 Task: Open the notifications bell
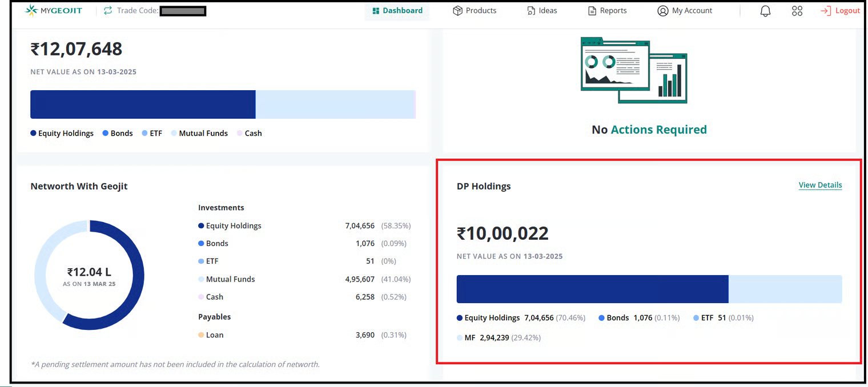765,11
